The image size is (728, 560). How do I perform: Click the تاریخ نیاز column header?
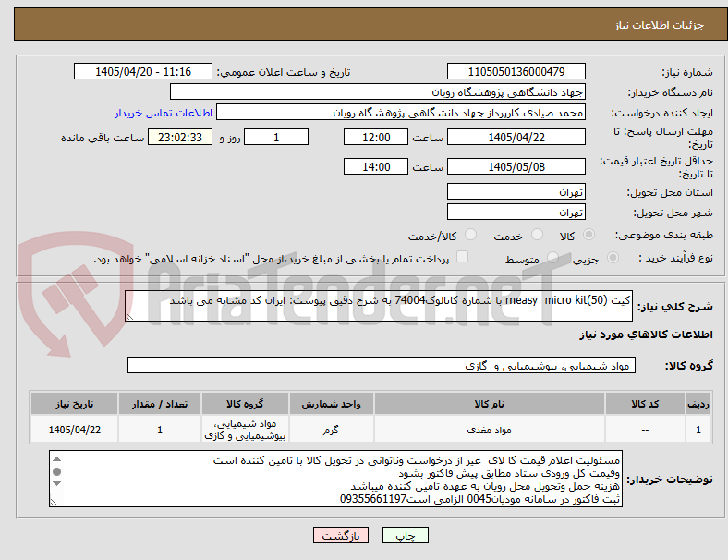point(74,404)
